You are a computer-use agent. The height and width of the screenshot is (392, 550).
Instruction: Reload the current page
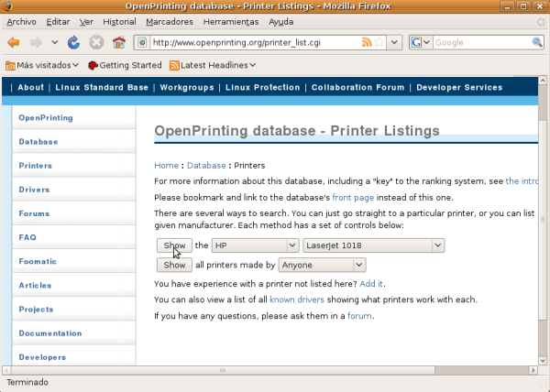click(73, 43)
